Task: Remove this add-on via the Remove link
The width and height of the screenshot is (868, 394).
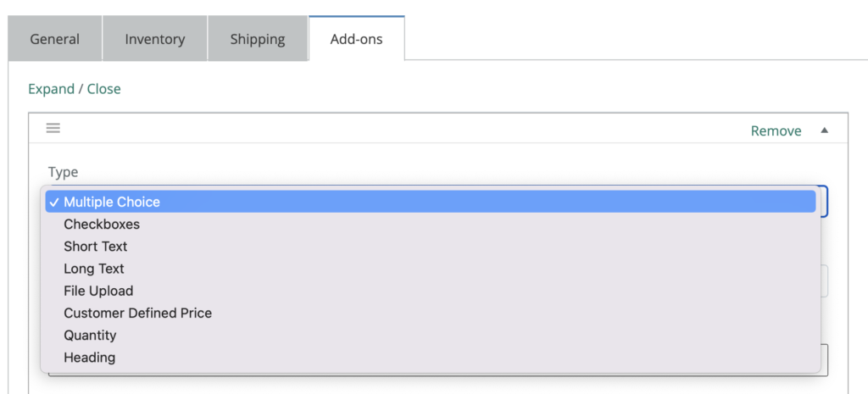Action: [776, 131]
